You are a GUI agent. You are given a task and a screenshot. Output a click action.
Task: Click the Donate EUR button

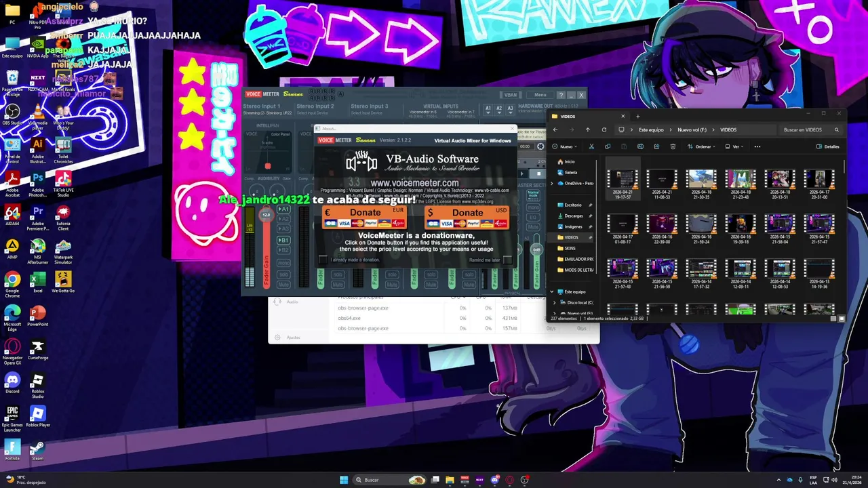click(x=365, y=218)
